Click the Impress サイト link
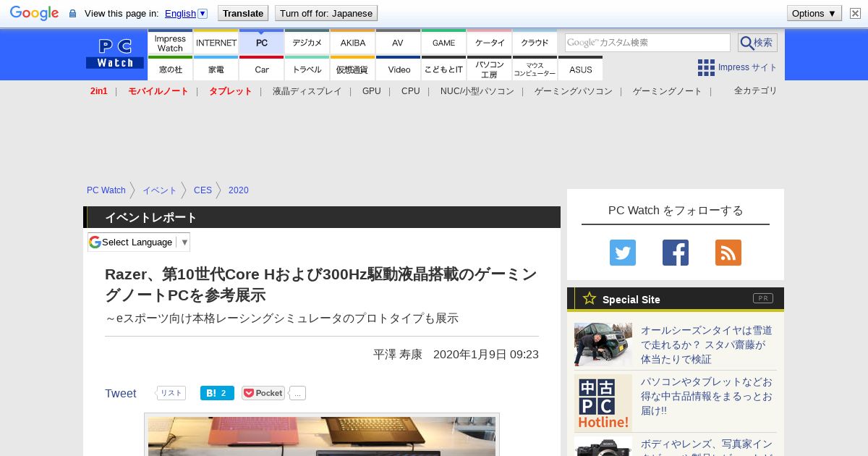The width and height of the screenshot is (868, 456). click(748, 67)
